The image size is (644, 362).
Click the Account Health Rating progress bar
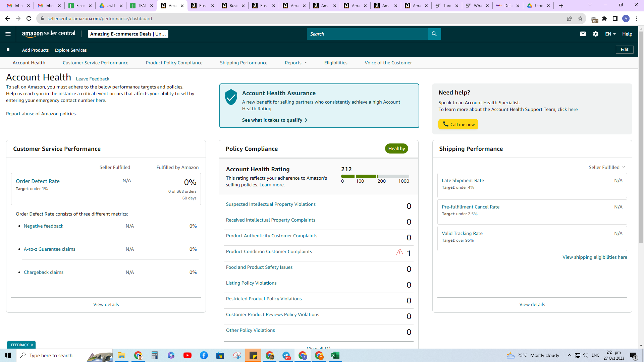click(x=375, y=176)
